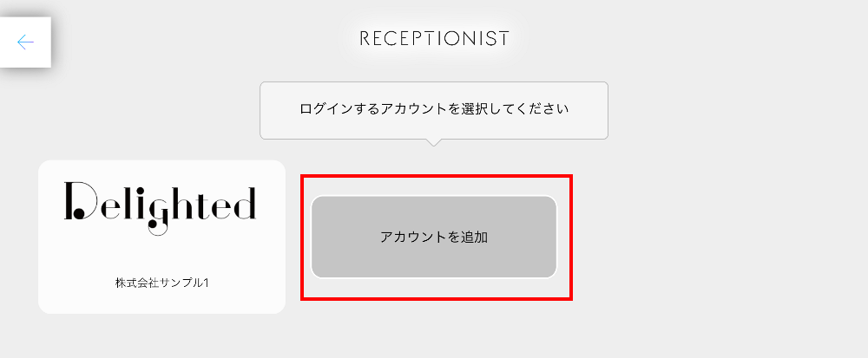This screenshot has width=868, height=358.
Task: Click the アカウントを追加 label text
Action: point(433,237)
